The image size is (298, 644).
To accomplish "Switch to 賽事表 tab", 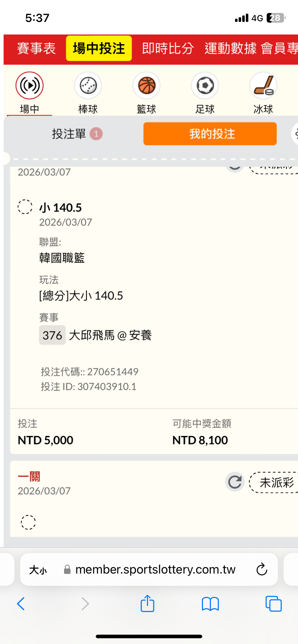I will pos(36,48).
